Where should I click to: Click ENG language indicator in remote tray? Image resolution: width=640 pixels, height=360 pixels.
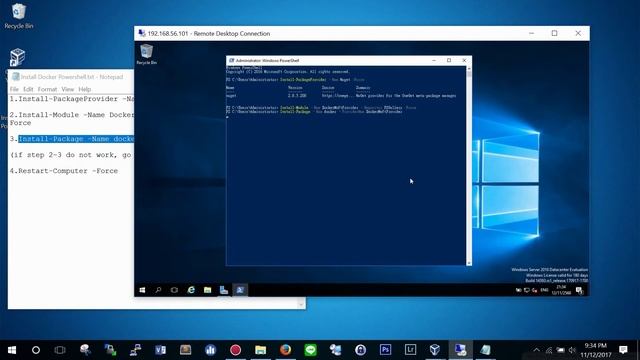544,290
